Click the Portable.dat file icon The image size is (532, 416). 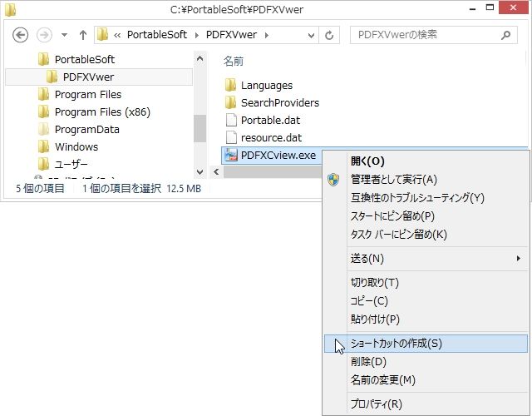tap(231, 120)
